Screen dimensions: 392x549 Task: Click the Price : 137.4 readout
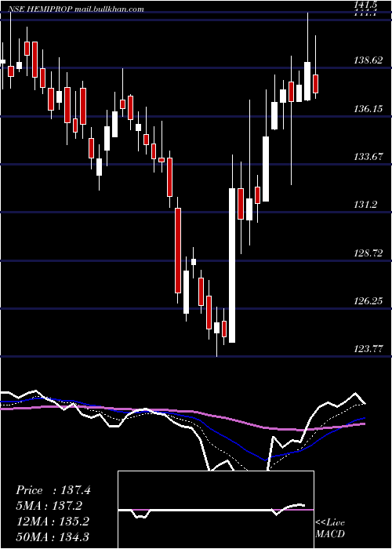point(53,490)
